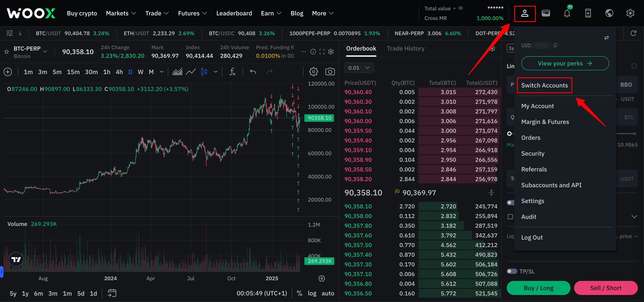Viewport: 644px width, 302px height.
Task: Open more timeframes chevron after M
Action: click(x=162, y=72)
